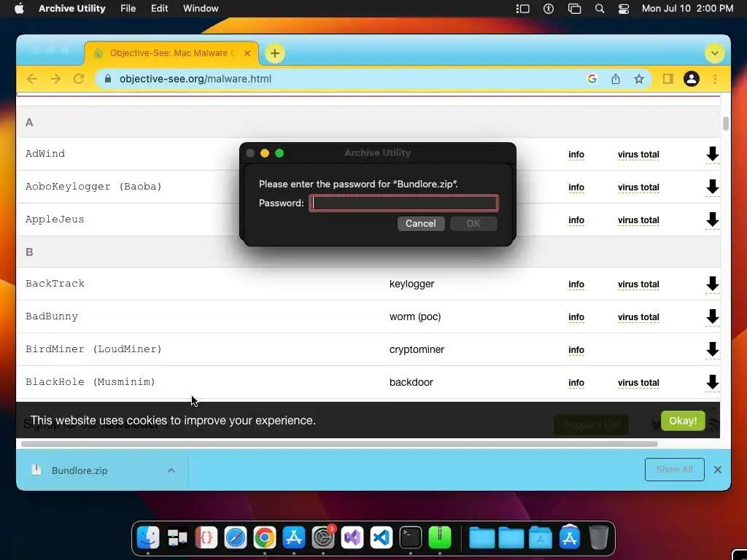Image resolution: width=747 pixels, height=560 pixels.
Task: Go forward in Chrome browser
Action: coord(55,79)
